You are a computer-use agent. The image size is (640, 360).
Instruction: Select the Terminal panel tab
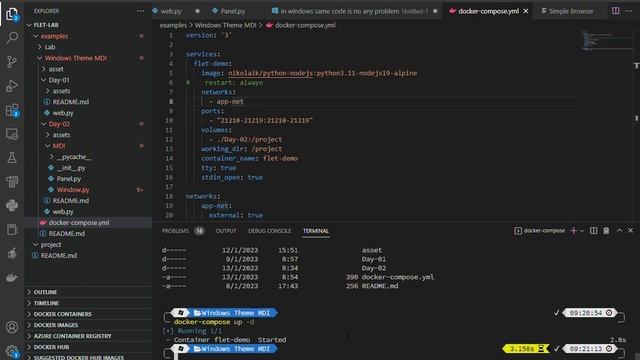[316, 231]
